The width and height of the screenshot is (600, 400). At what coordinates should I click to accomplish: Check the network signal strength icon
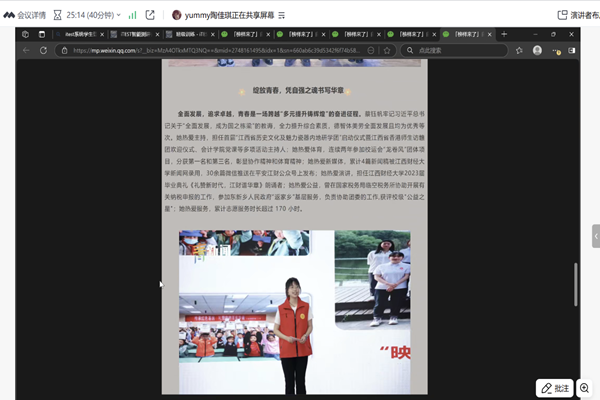pos(132,15)
